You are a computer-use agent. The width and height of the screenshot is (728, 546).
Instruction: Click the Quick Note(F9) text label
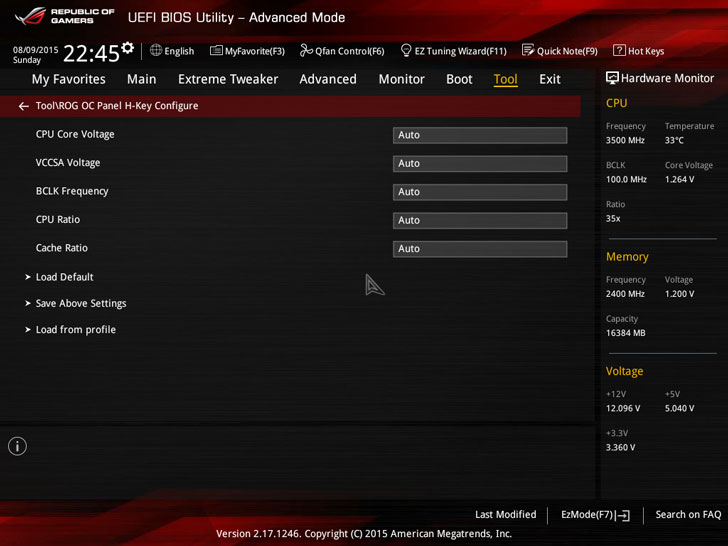tap(567, 51)
